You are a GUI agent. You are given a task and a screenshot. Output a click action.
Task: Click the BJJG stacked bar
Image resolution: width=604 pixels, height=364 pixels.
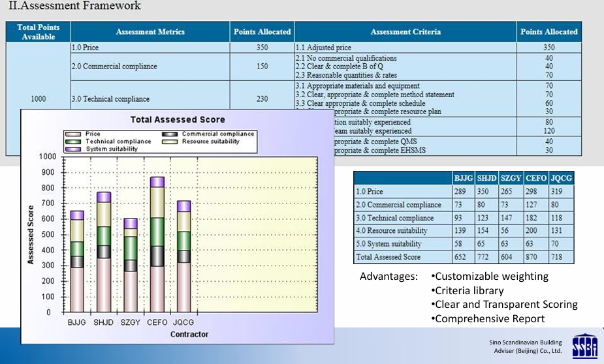[x=77, y=262]
